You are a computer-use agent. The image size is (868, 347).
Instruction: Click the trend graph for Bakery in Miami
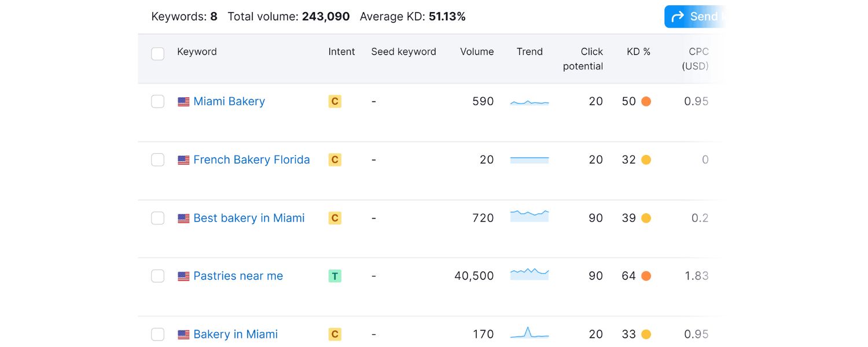(x=529, y=334)
